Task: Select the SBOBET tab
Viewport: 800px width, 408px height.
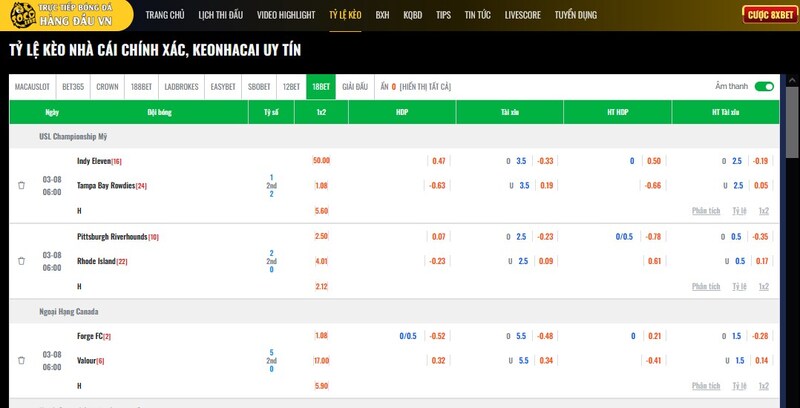Action: click(259, 87)
